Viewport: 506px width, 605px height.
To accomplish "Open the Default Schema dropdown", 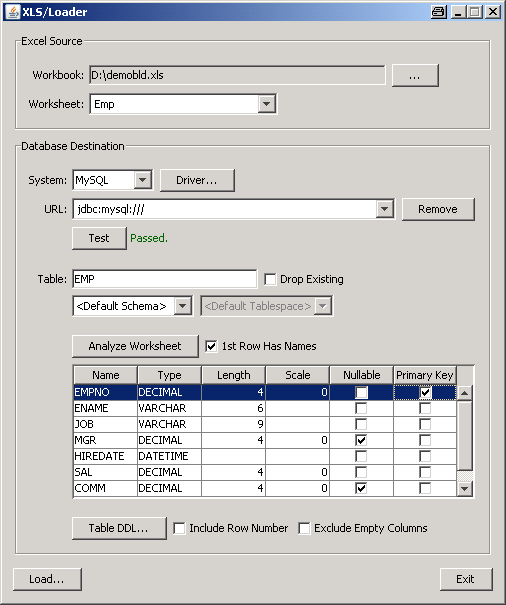I will click(x=182, y=306).
